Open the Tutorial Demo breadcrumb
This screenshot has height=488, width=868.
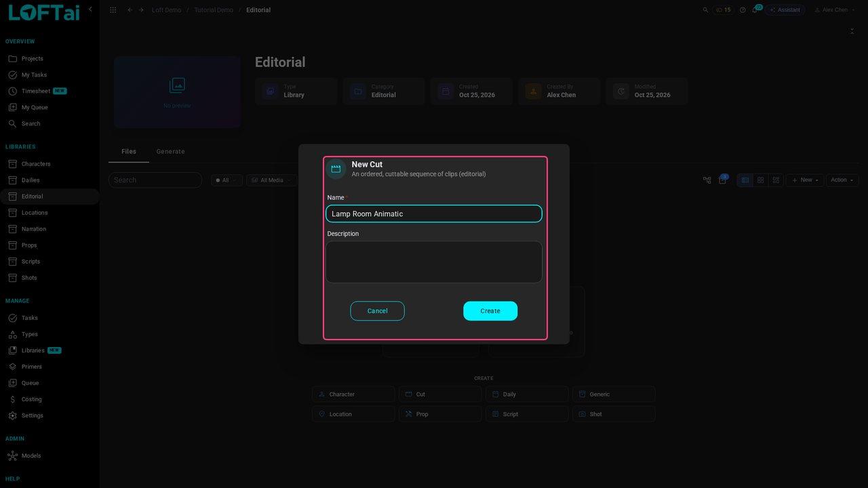(x=214, y=10)
